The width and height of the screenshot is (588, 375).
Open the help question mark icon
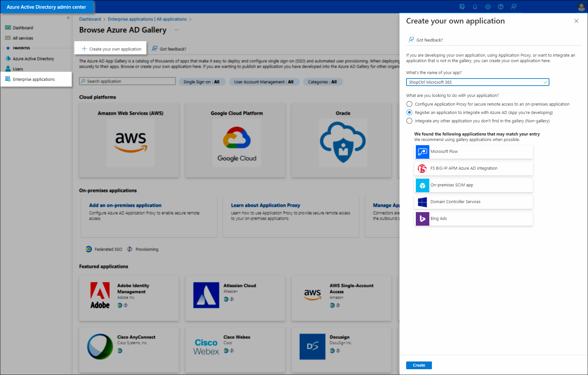[x=500, y=7]
